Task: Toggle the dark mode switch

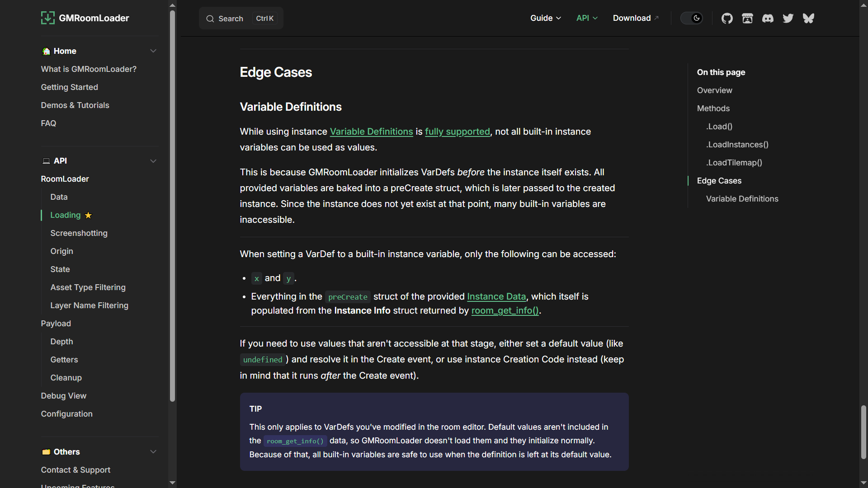Action: pyautogui.click(x=692, y=18)
